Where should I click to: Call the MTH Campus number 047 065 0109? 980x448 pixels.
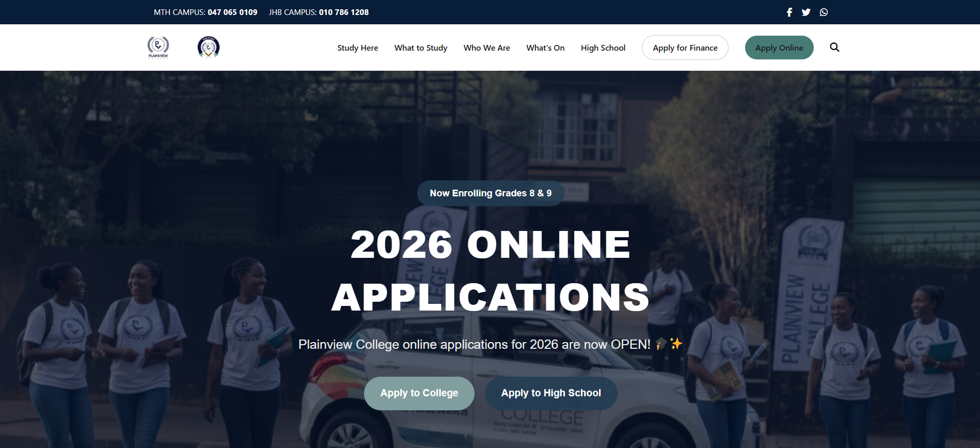(232, 12)
